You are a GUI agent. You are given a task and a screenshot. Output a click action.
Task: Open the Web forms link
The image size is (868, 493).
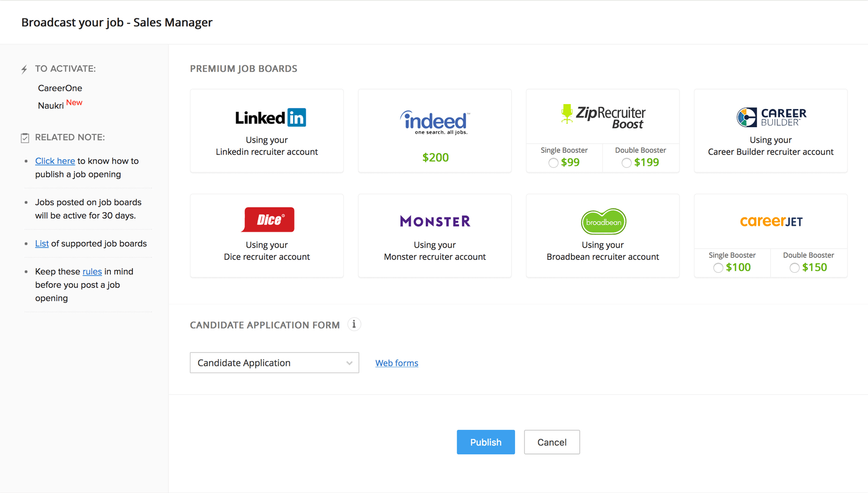click(396, 362)
